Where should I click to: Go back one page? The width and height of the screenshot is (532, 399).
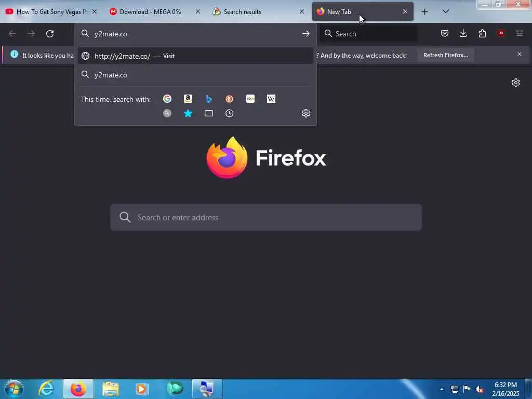point(12,34)
